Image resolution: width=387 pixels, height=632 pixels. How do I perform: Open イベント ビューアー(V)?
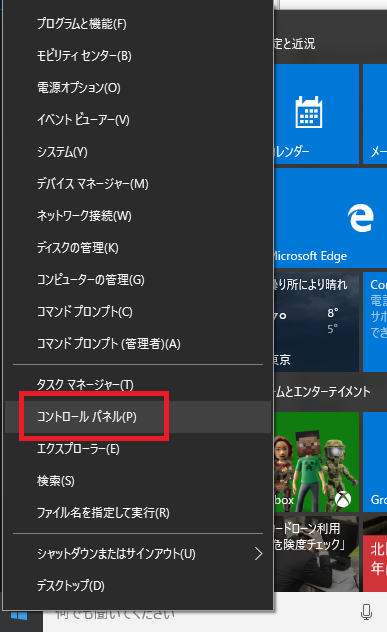(138, 120)
